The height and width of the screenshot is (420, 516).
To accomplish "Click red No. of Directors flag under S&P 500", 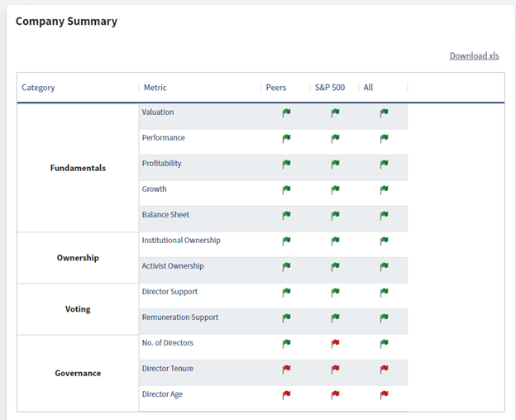I will (335, 344).
